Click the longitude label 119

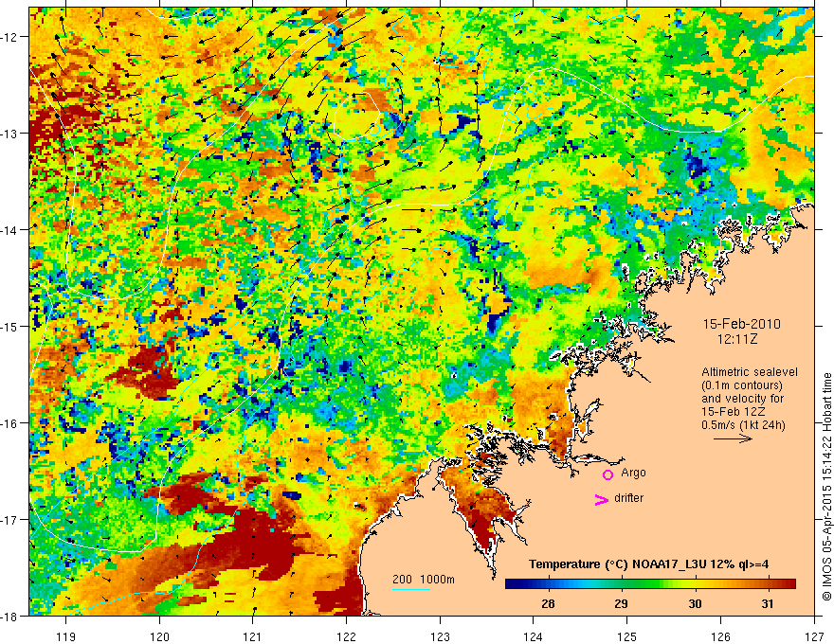[x=66, y=636]
